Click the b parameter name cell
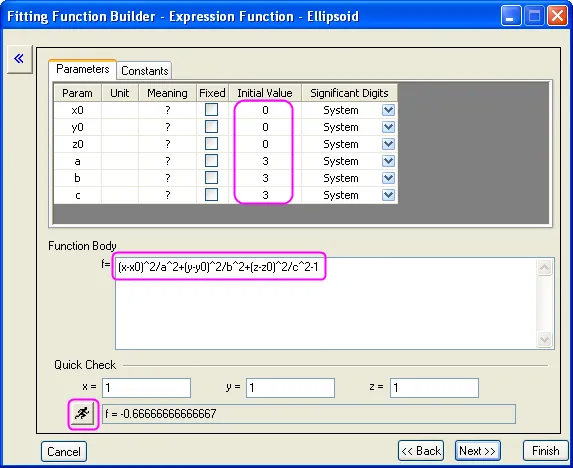This screenshot has width=573, height=468. [77, 178]
